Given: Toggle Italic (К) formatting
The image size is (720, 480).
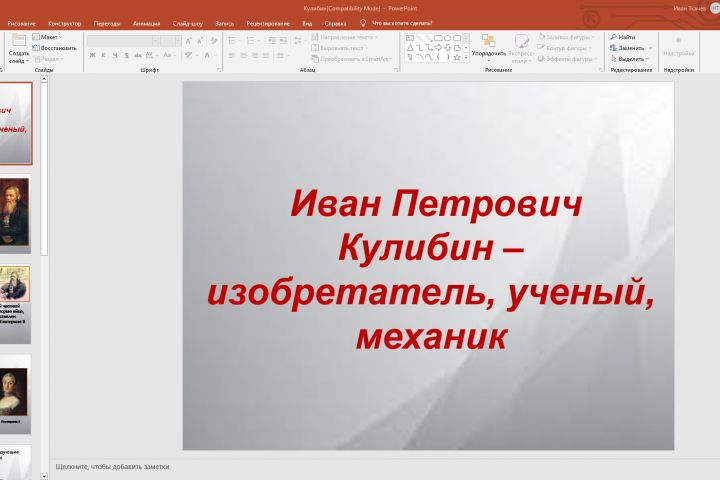Looking at the screenshot, I should tap(103, 55).
